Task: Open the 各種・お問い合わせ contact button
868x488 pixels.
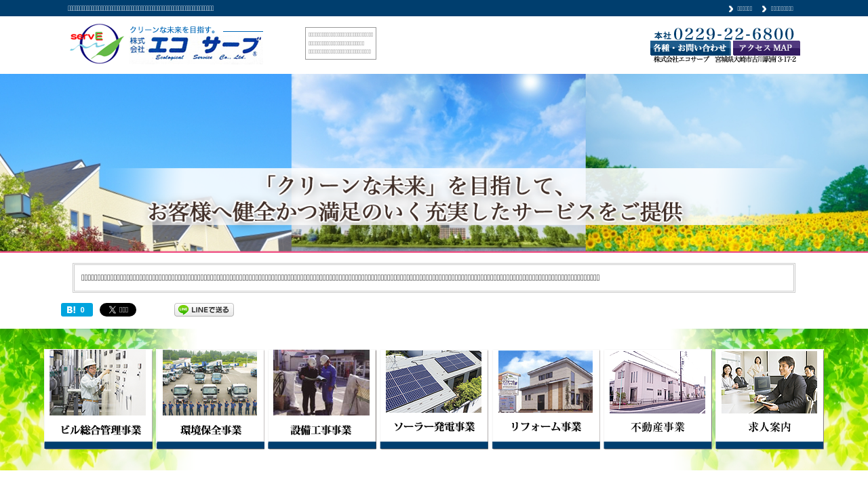Action: click(x=690, y=48)
